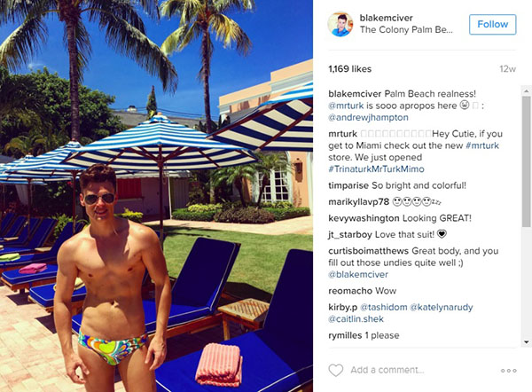
Task: Open the #mrturk hashtag link
Action: (482, 145)
